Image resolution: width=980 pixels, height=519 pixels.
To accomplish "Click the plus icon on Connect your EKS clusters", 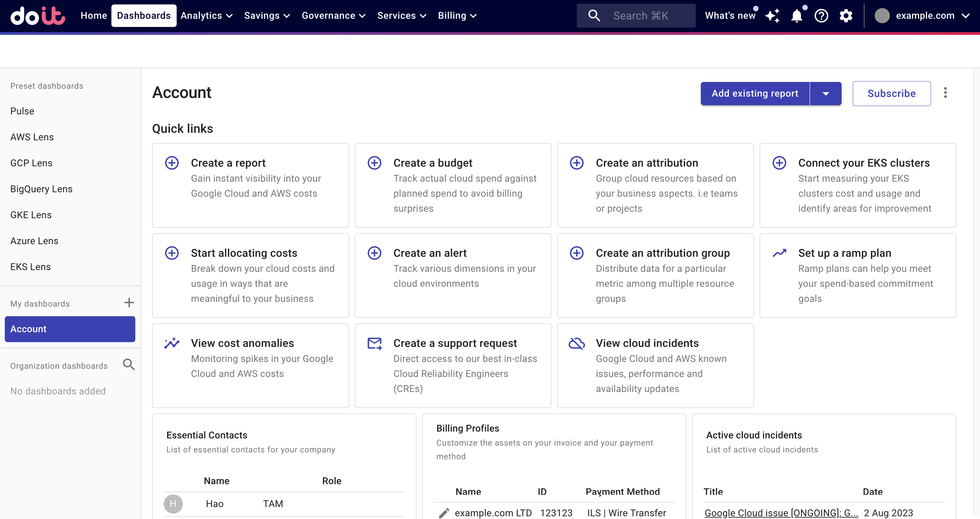I will point(779,163).
